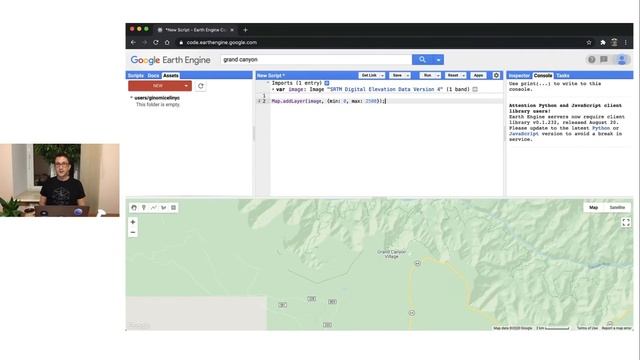
Task: Open a new browser tab
Action: click(x=245, y=30)
